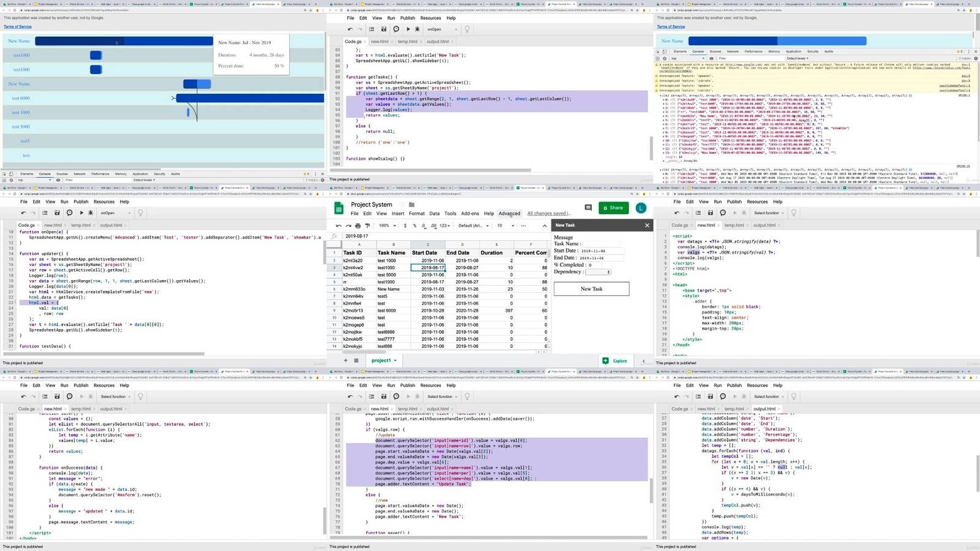Click the Task Name input in New Task sidebar

[x=600, y=244]
